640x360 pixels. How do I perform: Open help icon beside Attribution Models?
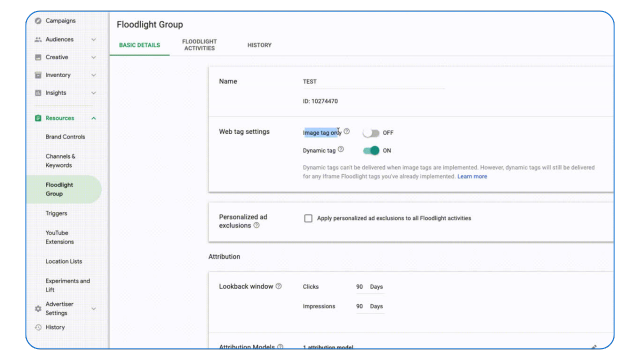click(280, 347)
